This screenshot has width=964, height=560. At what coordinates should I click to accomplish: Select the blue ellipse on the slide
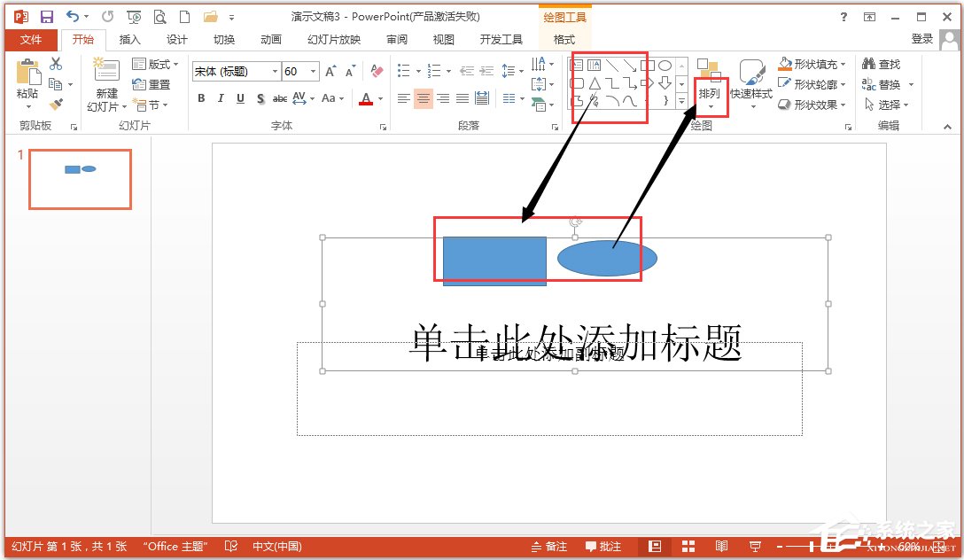[607, 258]
